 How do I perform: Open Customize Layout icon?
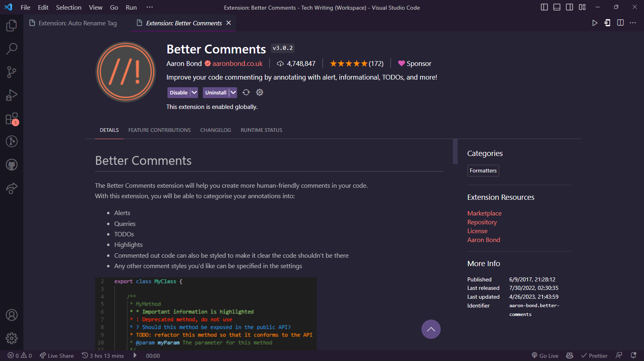tap(582, 7)
